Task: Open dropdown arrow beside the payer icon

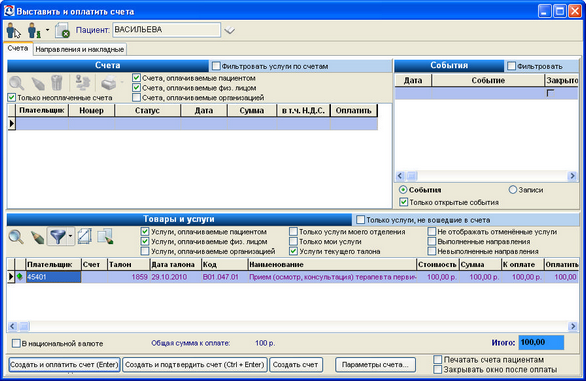Action: click(47, 30)
